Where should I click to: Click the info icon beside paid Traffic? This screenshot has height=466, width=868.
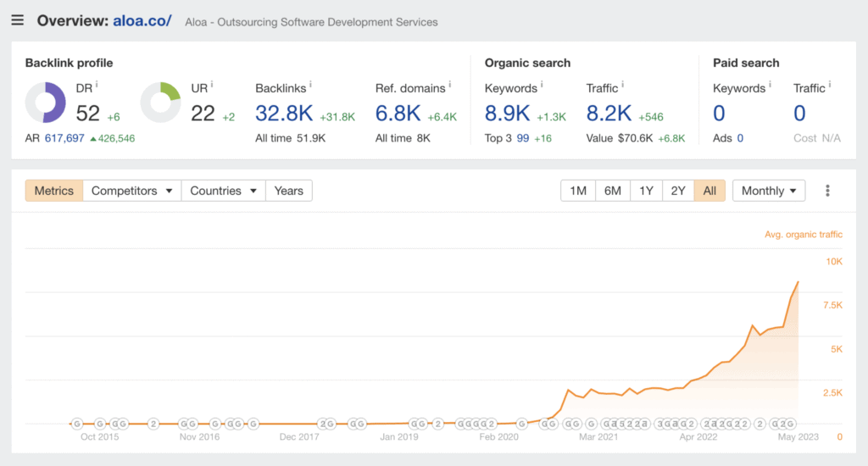coord(830,85)
